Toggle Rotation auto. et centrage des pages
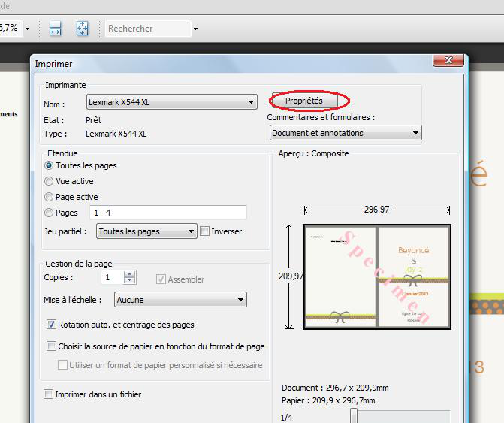Viewport: 504px width, 423px height. point(51,325)
